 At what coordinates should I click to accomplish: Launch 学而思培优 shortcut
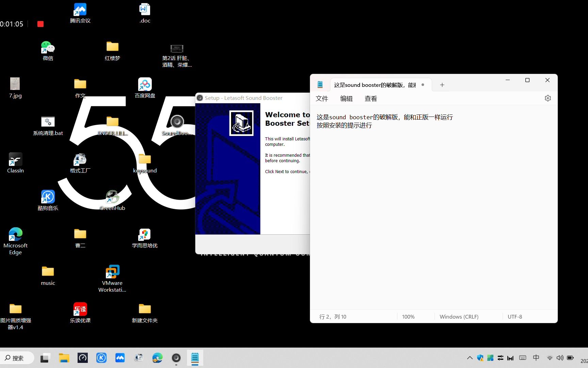coord(145,238)
